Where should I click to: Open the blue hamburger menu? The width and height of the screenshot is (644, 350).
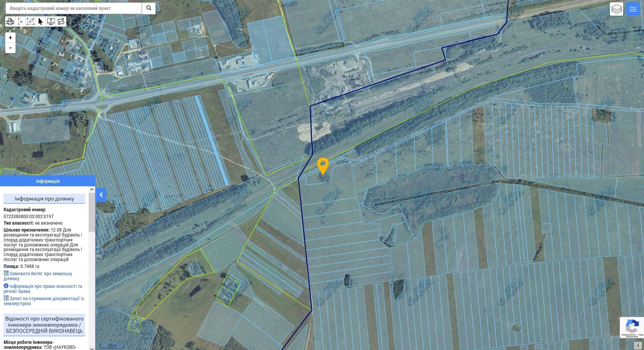[633, 9]
